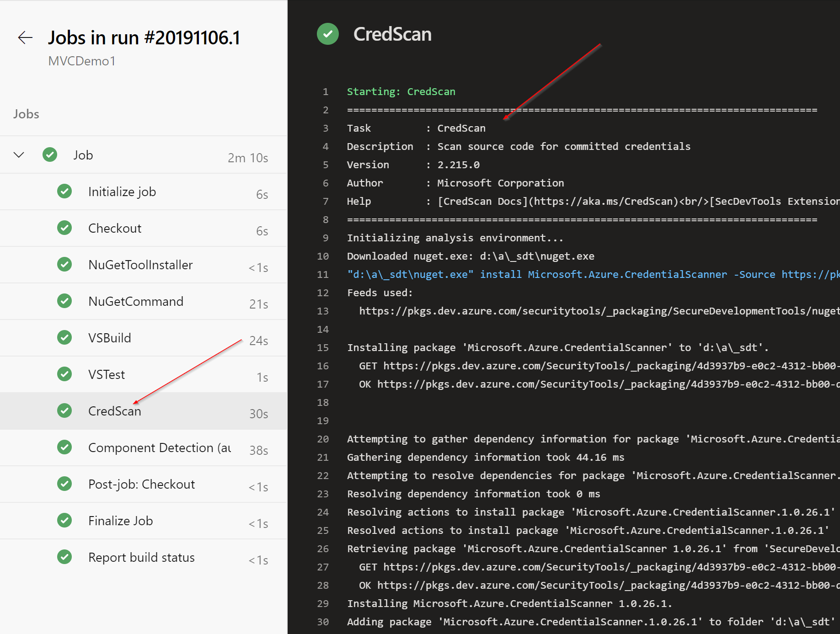
Task: Click the MVCDemo1 pipeline name
Action: point(82,61)
